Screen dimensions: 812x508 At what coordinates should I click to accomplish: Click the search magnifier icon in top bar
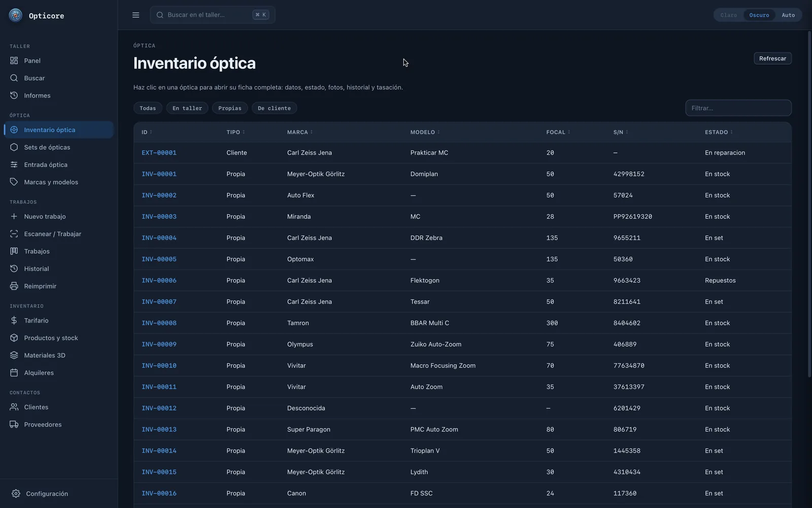[160, 15]
